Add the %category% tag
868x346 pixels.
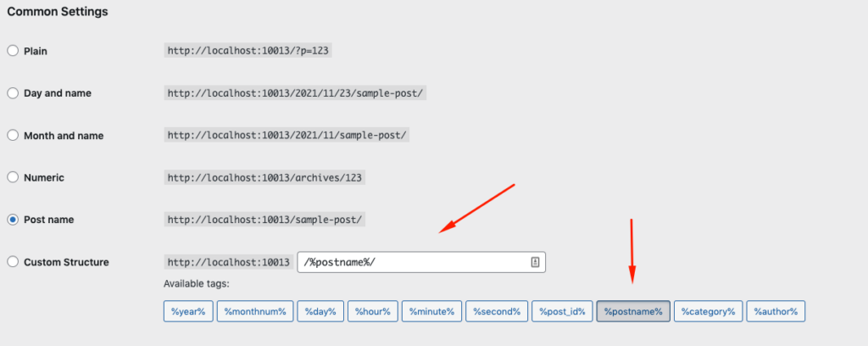click(708, 311)
